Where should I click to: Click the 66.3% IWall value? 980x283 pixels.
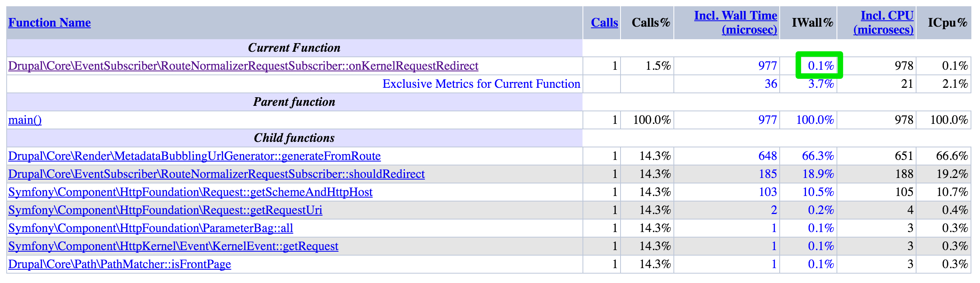click(818, 156)
